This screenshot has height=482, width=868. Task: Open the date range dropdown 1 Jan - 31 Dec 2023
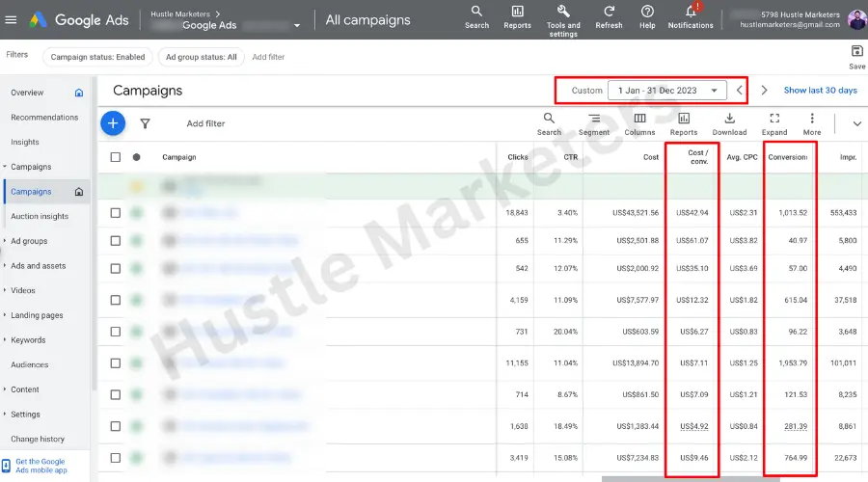tap(668, 91)
